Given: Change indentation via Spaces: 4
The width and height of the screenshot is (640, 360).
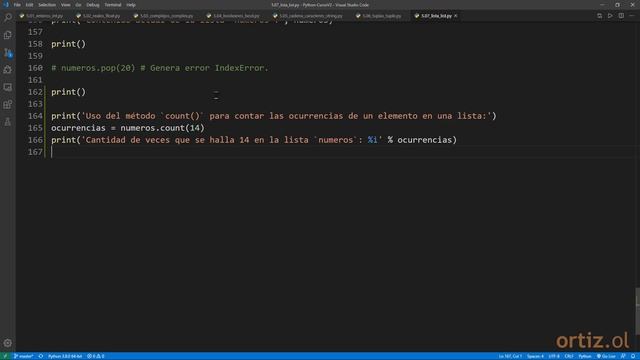Looking at the screenshot, I should 535,356.
